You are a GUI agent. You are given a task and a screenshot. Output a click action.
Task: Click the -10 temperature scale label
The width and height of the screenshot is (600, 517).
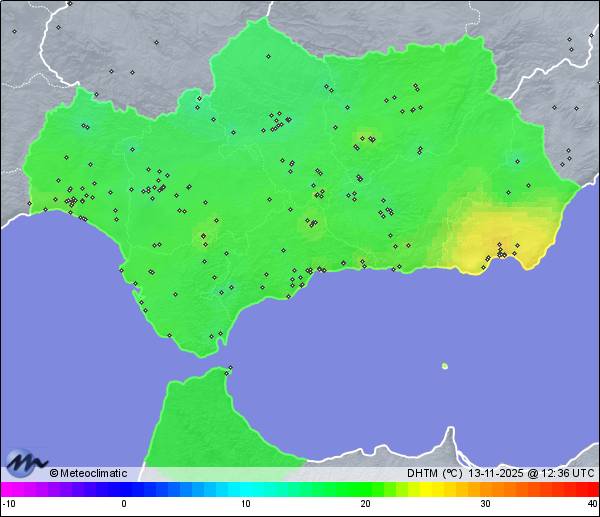tap(8, 504)
